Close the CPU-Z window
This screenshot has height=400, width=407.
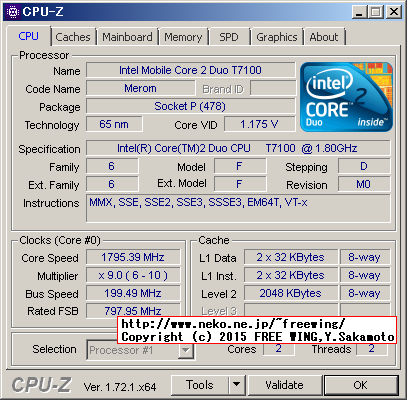click(x=394, y=12)
